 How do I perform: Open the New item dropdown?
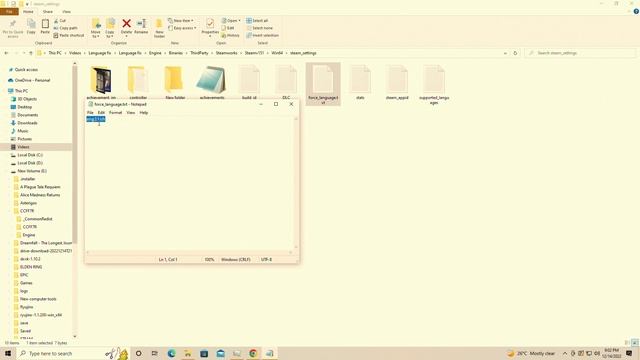pyautogui.click(x=181, y=20)
